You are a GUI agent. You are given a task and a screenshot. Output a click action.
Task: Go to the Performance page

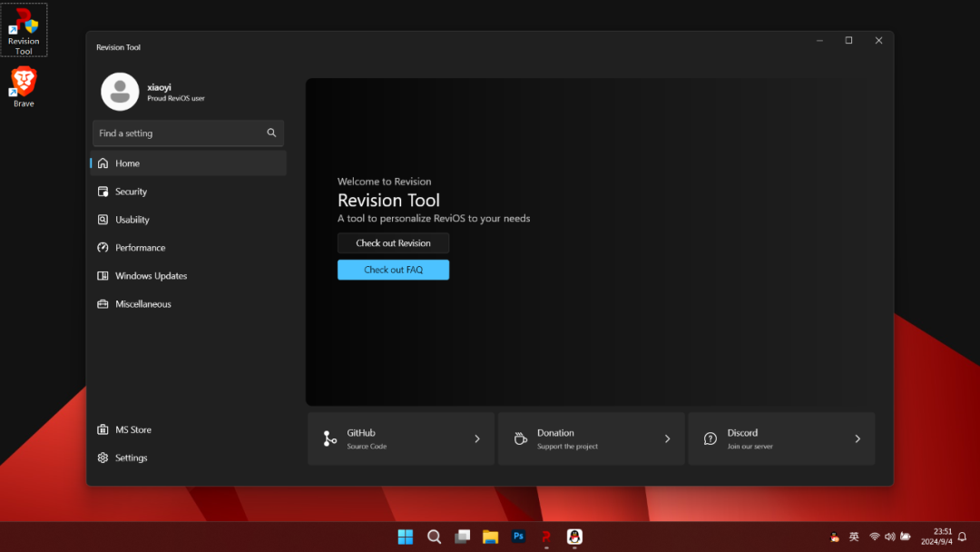click(x=140, y=248)
